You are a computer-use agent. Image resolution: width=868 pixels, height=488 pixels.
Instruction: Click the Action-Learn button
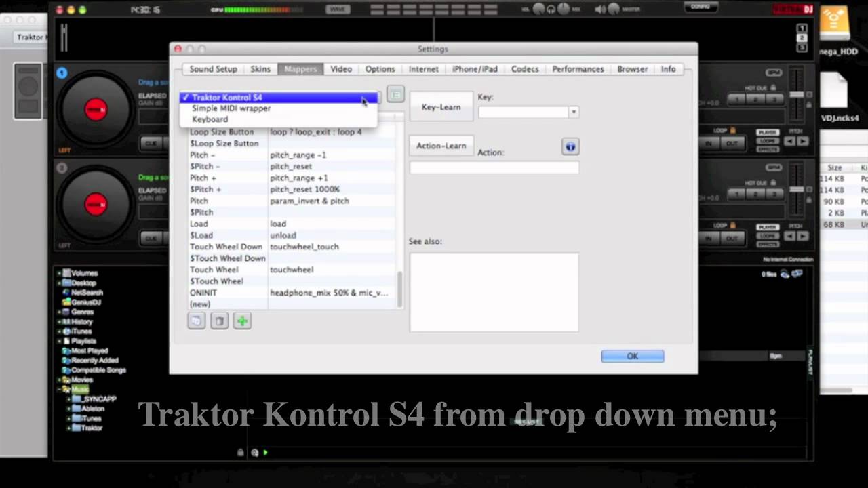441,146
